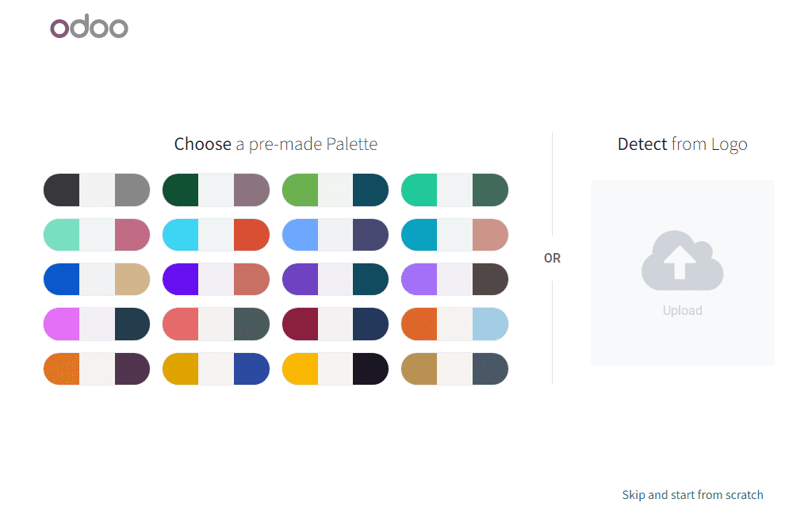Select the magenta pink and dark navy palette

pos(97,324)
